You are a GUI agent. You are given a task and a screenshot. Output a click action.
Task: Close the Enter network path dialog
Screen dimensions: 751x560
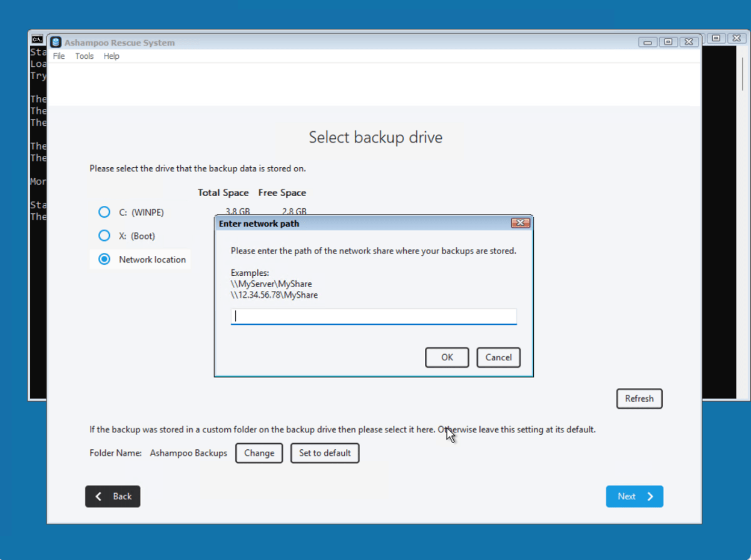click(520, 223)
